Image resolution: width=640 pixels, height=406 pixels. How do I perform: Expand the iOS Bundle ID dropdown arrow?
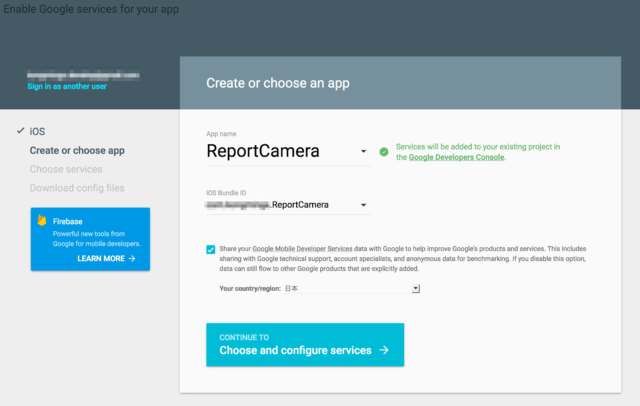pyautogui.click(x=363, y=205)
